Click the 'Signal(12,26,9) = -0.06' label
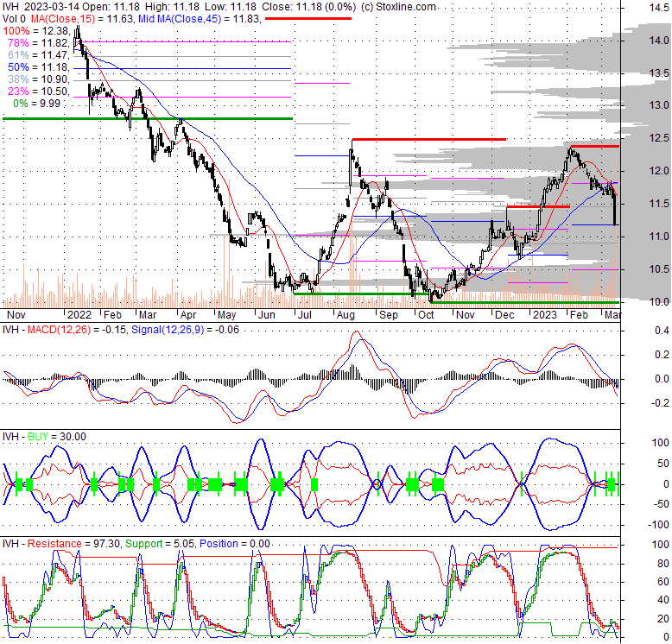This screenshot has width=672, height=644. click(185, 330)
